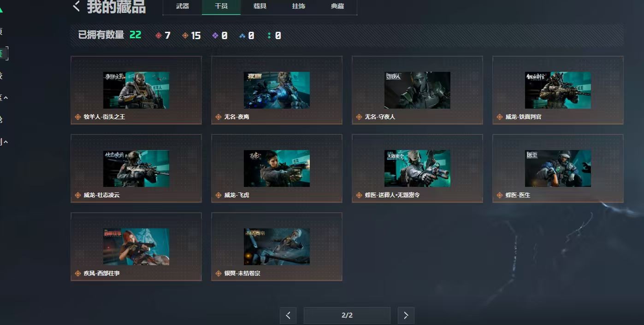The image size is (644, 325).
Task: Click the rarity icon beside 威龙-铁面判官
Action: coord(500,117)
